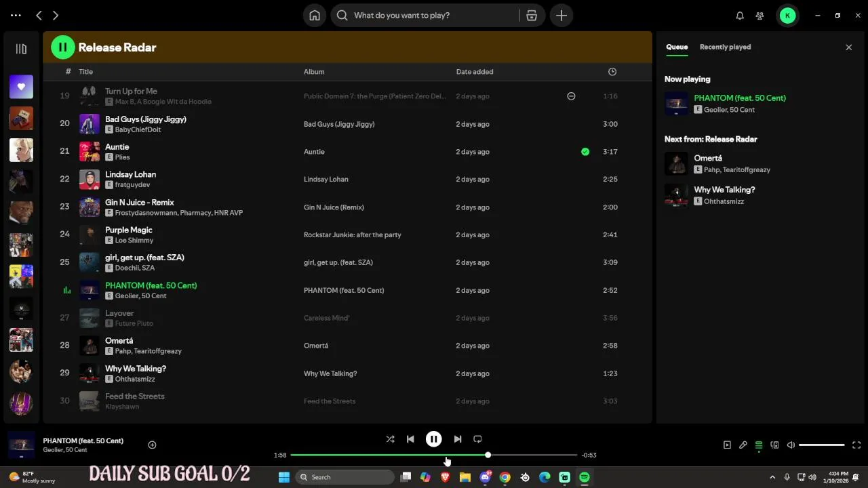The width and height of the screenshot is (868, 488).
Task: Toggle the Queue panel icon
Action: pos(759,445)
